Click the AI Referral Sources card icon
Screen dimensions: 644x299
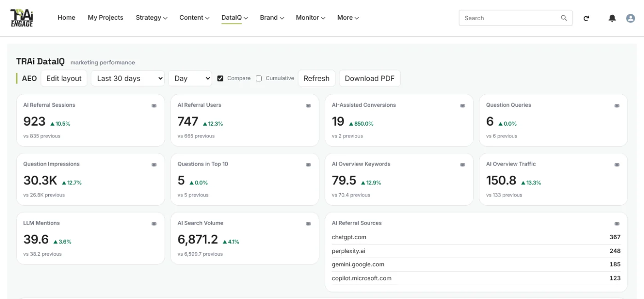(617, 224)
